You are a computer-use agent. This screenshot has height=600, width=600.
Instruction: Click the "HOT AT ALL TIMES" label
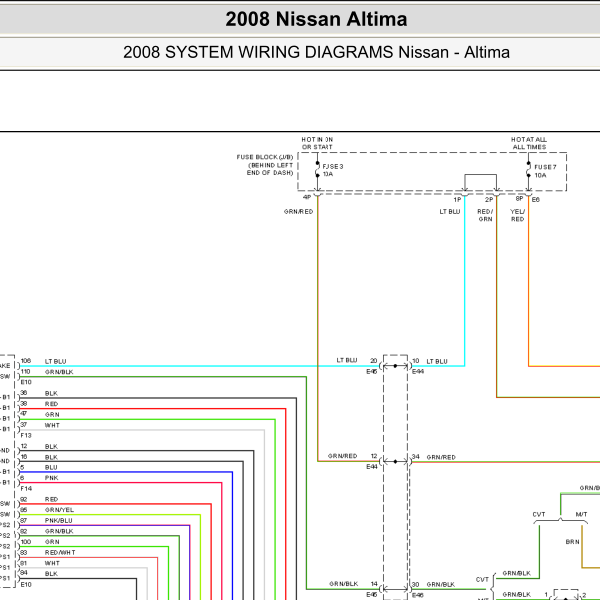(529, 143)
